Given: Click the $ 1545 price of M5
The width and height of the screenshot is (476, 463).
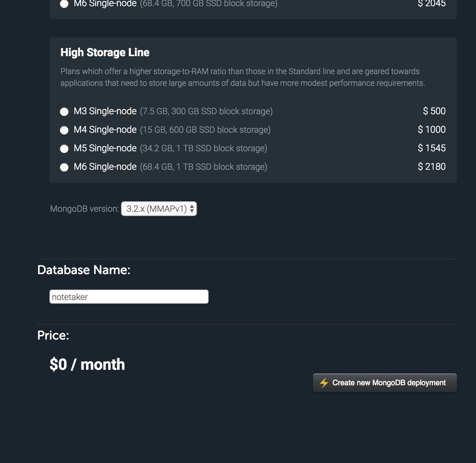Looking at the screenshot, I should point(432,148).
